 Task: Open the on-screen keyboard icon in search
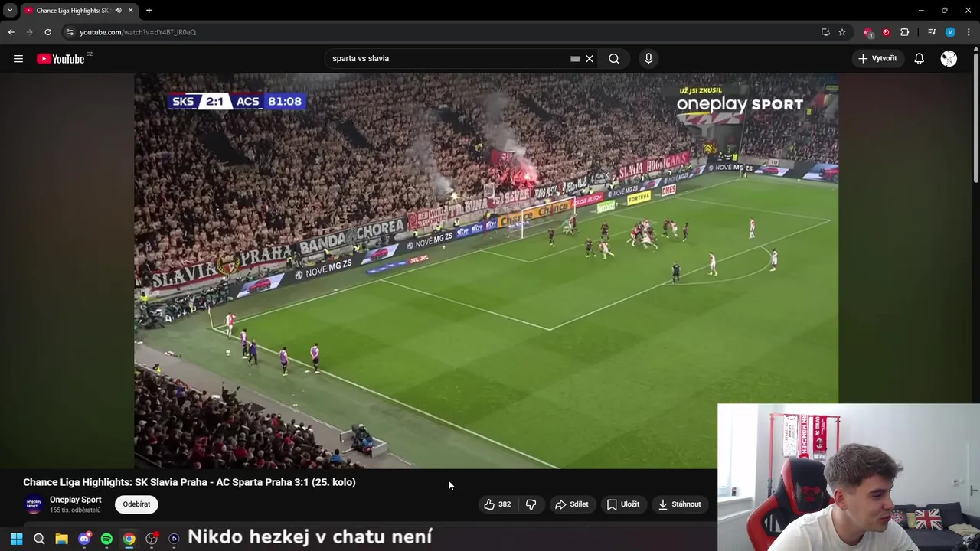[x=575, y=58]
